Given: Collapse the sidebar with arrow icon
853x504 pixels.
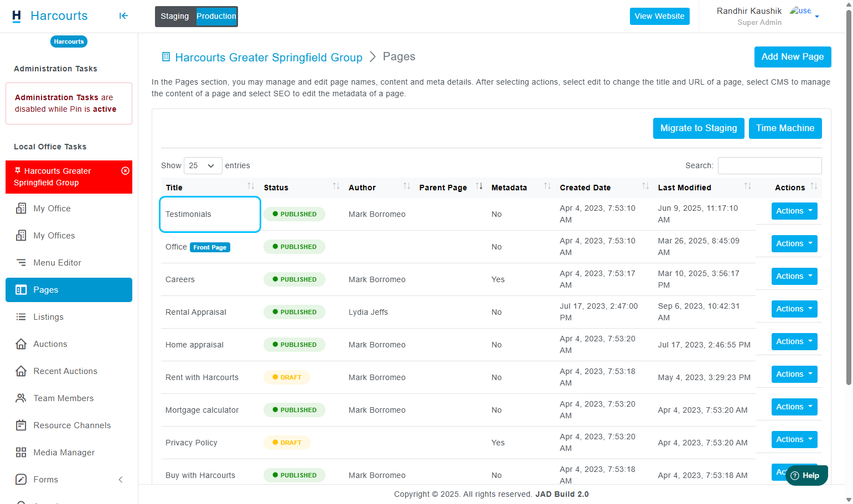Looking at the screenshot, I should pyautogui.click(x=123, y=16).
